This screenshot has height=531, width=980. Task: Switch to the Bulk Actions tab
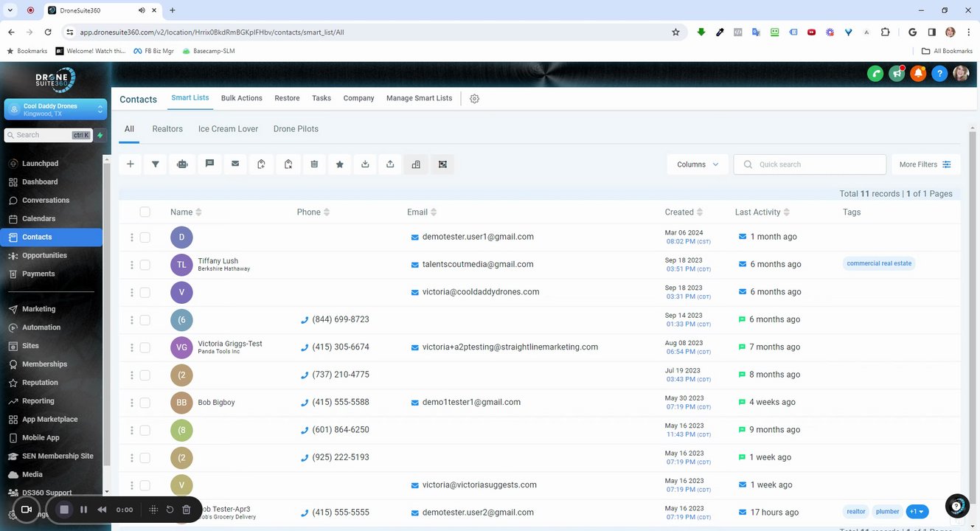pos(242,98)
